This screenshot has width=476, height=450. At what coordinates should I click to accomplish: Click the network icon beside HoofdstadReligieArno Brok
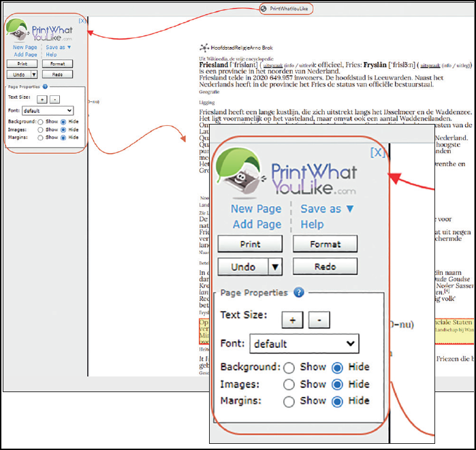point(204,48)
